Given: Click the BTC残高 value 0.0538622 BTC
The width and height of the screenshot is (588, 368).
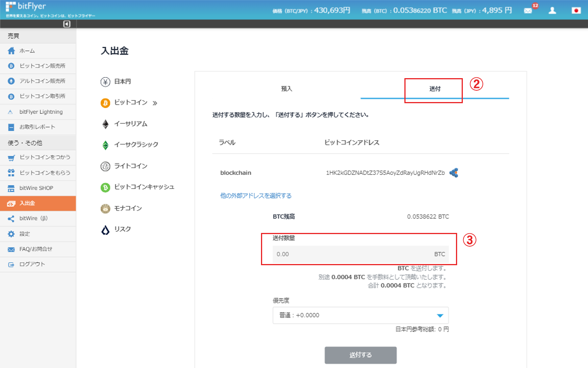Looking at the screenshot, I should pos(428,217).
